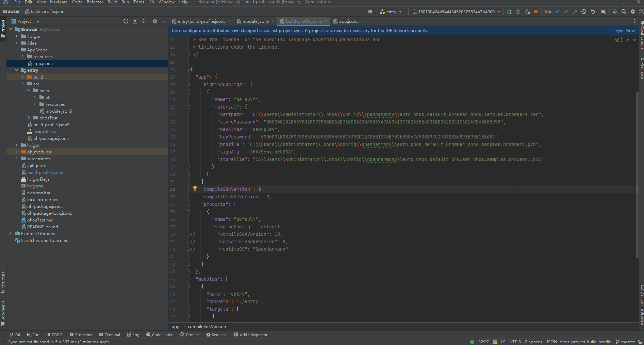Image resolution: width=644 pixels, height=345 pixels.
Task: Select README_zh.md in project tree
Action: tap(43, 227)
